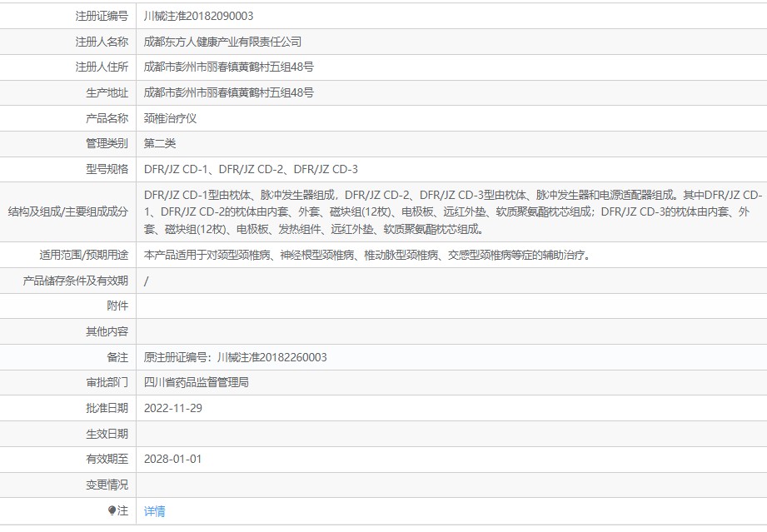This screenshot has width=767, height=532.
Task: Click the remark 原注册证编号：川械注准20182260003
Action: 236,357
